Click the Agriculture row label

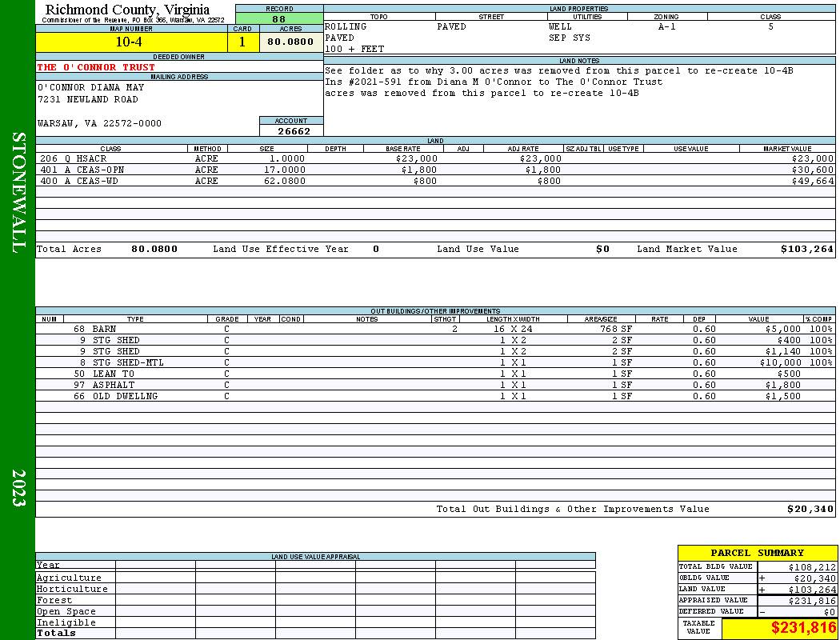[x=69, y=578]
